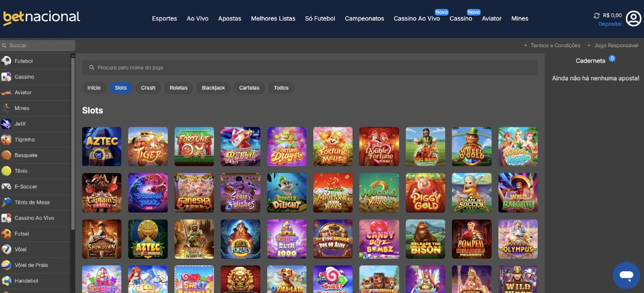The width and height of the screenshot is (644, 293).
Task: Open the Wheel O'Gold slot game
Action: pyautogui.click(x=472, y=146)
